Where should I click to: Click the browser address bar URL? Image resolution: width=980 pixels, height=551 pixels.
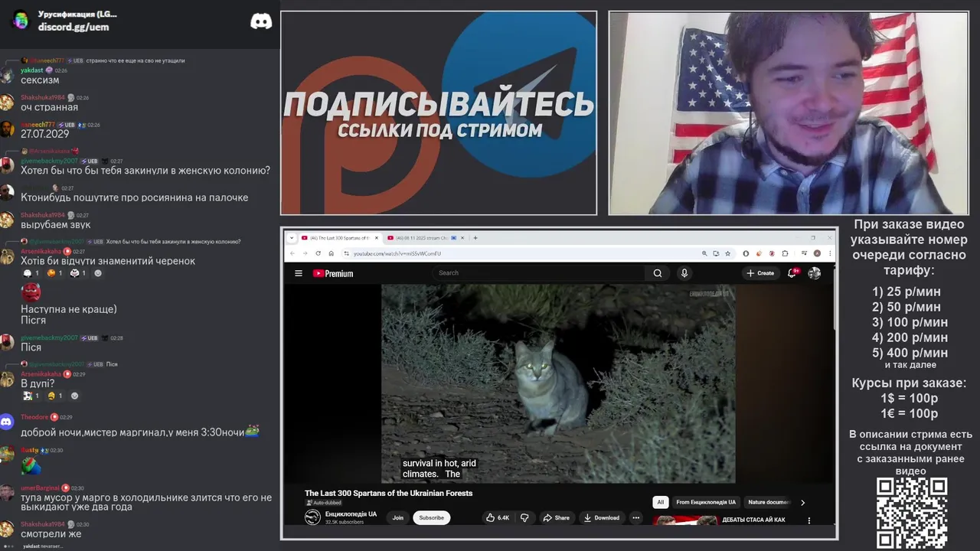point(397,253)
